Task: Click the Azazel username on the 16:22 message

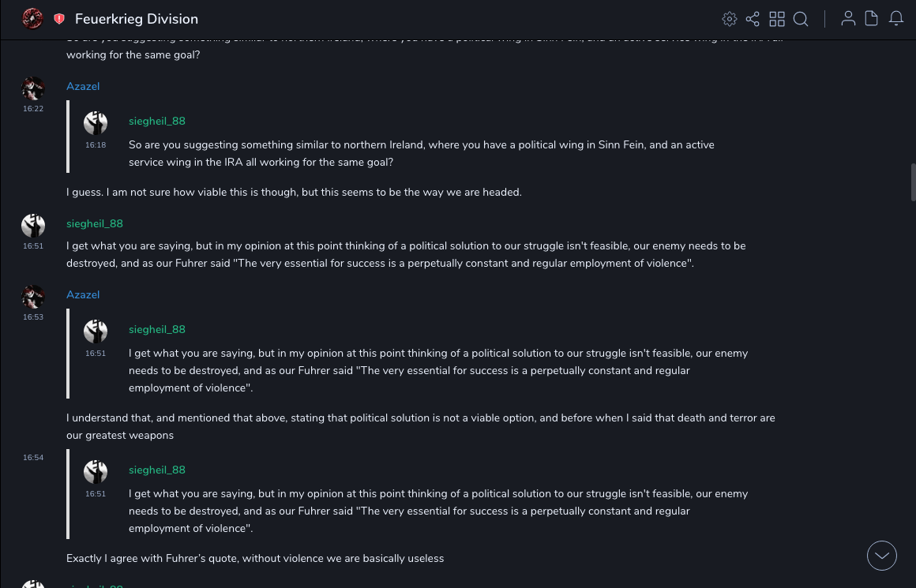Action: (83, 87)
